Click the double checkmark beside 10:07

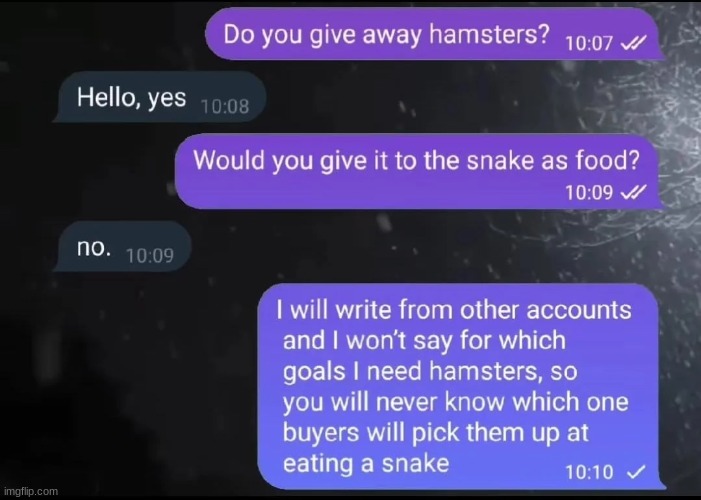(634, 43)
